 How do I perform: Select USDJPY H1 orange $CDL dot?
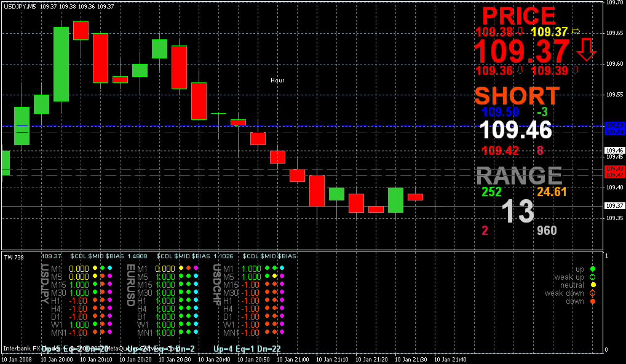95,300
